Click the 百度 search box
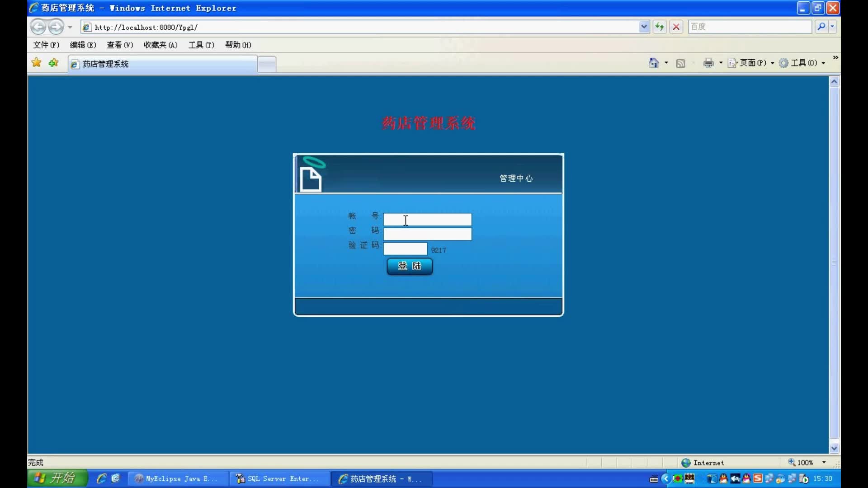868x488 pixels. tap(750, 27)
